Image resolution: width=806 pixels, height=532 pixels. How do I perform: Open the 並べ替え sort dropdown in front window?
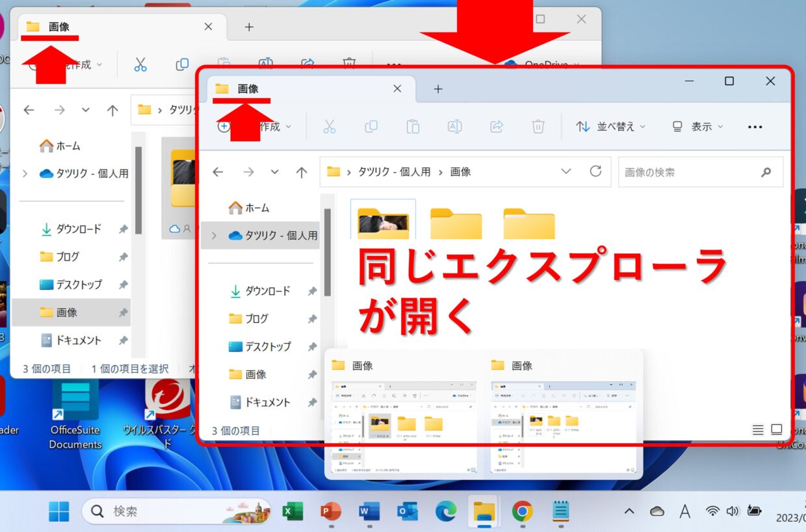click(x=611, y=127)
